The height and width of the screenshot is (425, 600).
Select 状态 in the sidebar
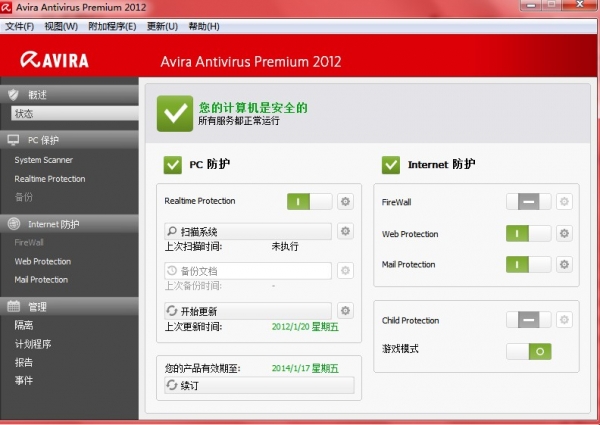pos(75,114)
